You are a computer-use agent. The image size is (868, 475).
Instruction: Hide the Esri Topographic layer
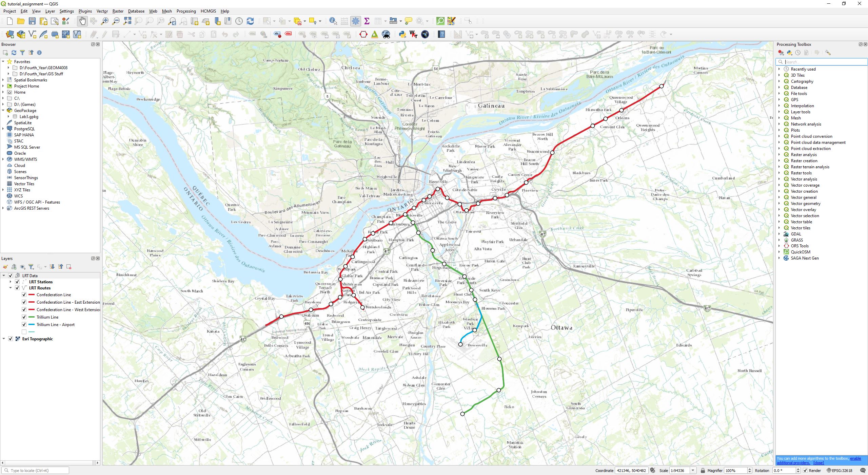[11, 339]
